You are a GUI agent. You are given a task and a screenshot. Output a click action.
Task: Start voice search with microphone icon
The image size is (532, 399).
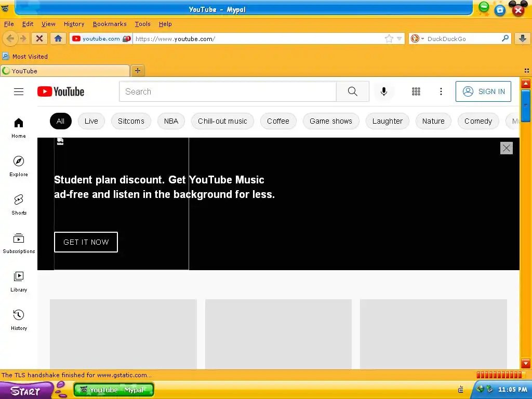pos(384,91)
